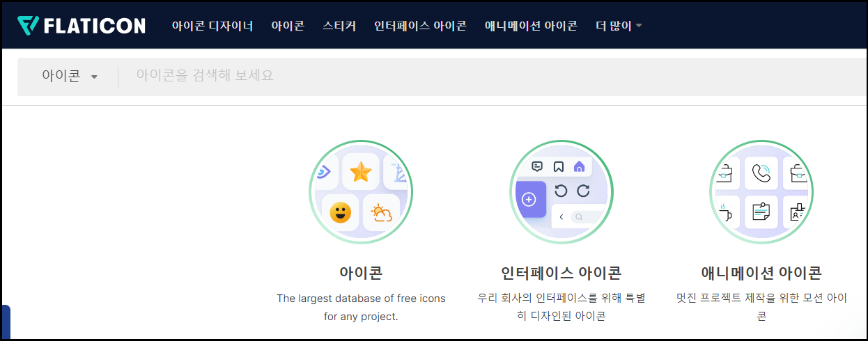Click the undo arrow icon
Screen dimensions: 868x341
tap(561, 191)
